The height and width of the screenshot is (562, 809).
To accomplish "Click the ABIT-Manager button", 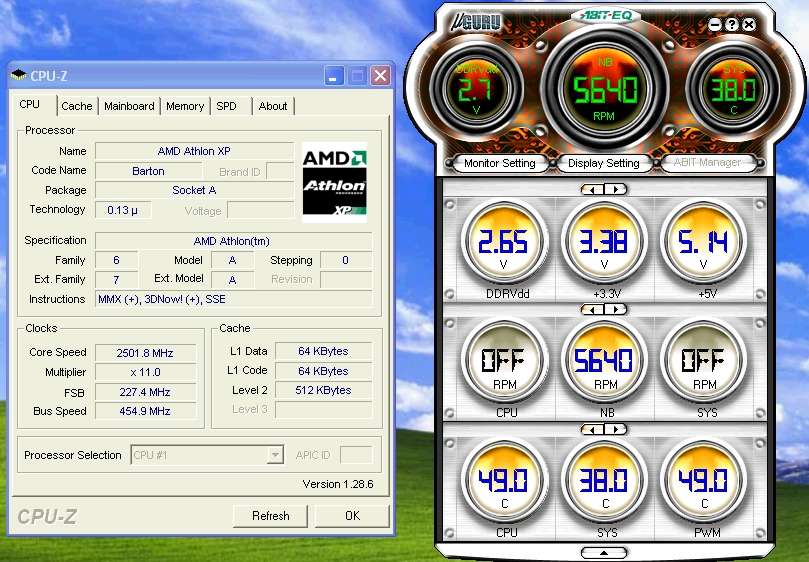I will pyautogui.click(x=707, y=163).
